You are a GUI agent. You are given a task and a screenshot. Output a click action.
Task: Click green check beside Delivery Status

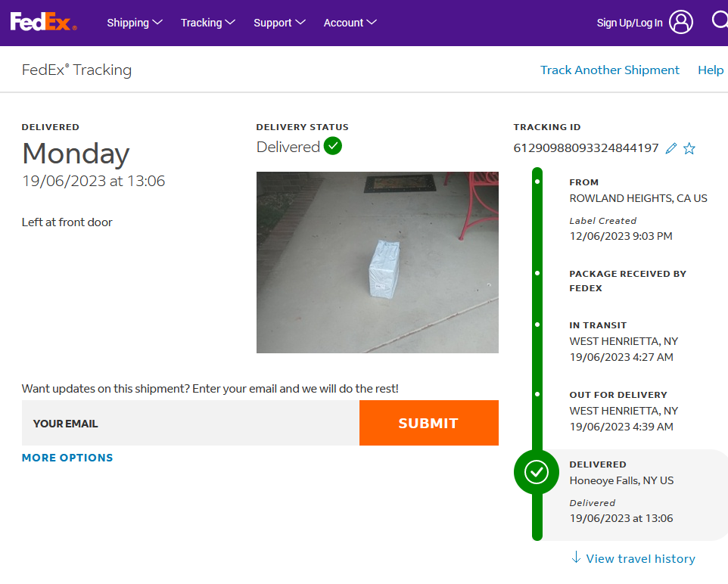point(333,146)
